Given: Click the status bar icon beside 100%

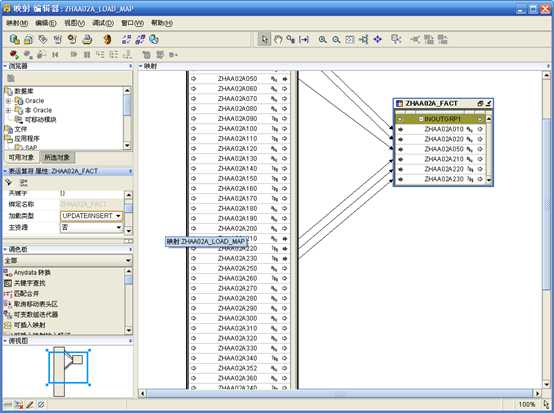Looking at the screenshot, I should coord(546,405).
